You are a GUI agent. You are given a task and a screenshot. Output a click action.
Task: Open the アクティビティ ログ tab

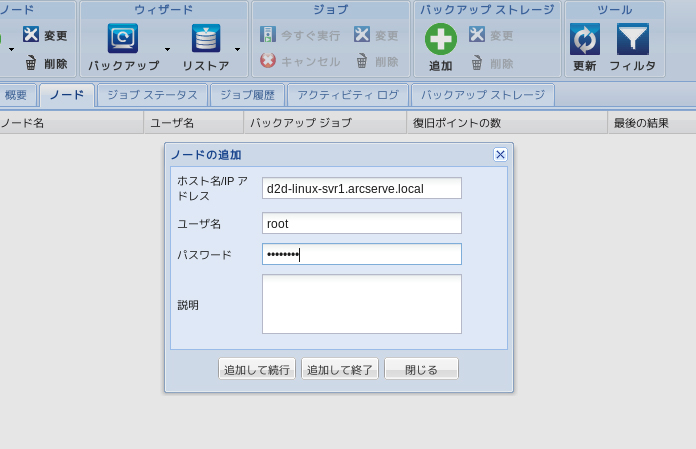pyautogui.click(x=348, y=95)
